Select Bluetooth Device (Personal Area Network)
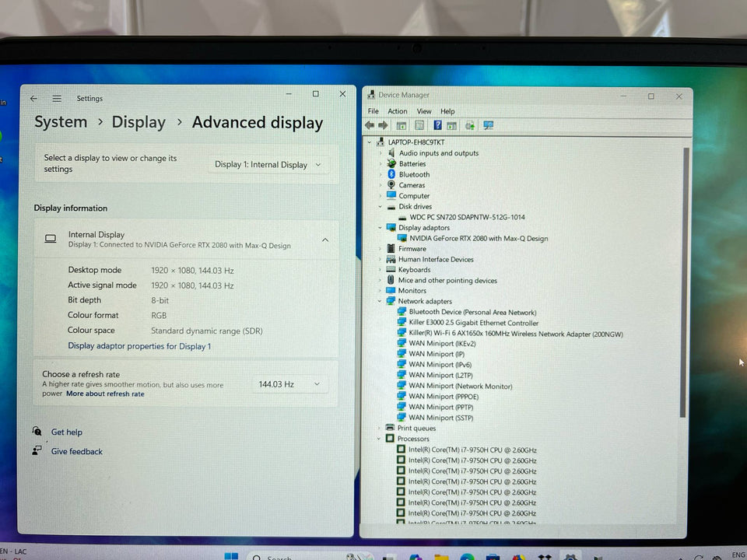This screenshot has width=747, height=560. tap(472, 312)
